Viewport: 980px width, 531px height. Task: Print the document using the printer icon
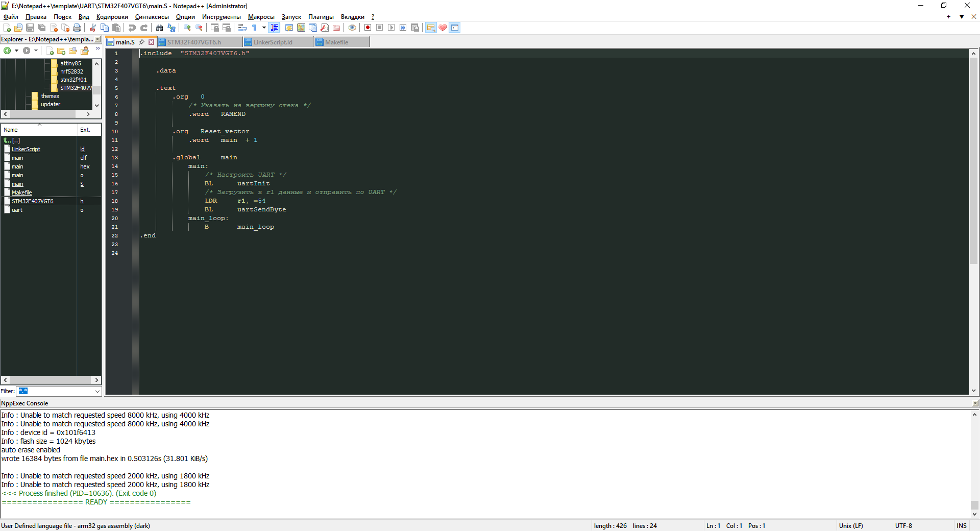[x=77, y=28]
